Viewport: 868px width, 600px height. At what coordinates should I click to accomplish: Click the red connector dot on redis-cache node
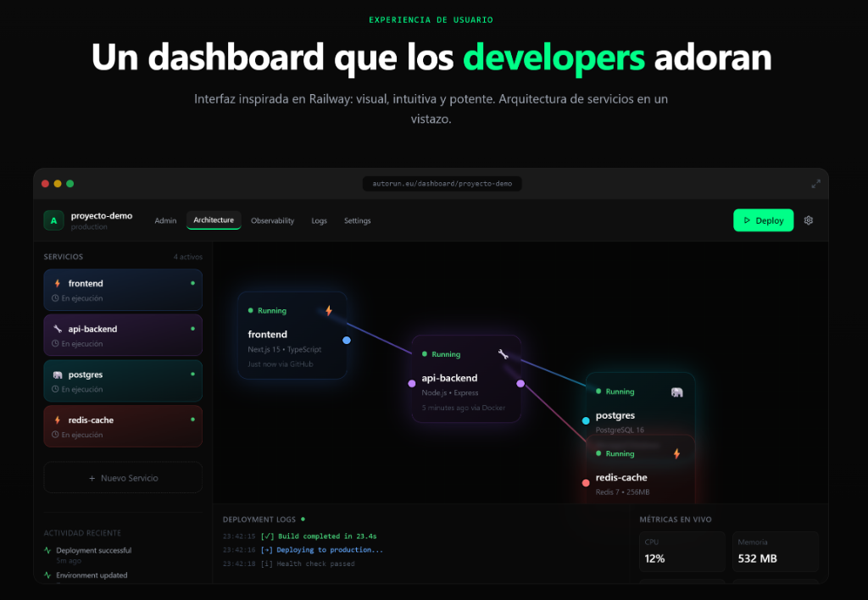coord(586,483)
